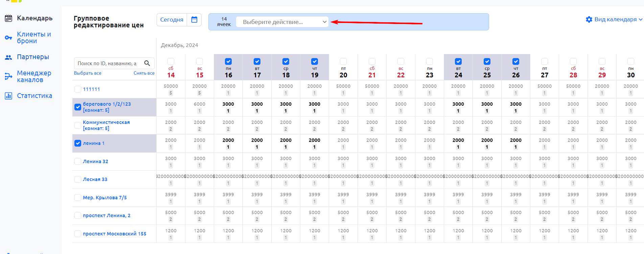Click the search magnifier icon
The image size is (644, 254).
click(147, 63)
